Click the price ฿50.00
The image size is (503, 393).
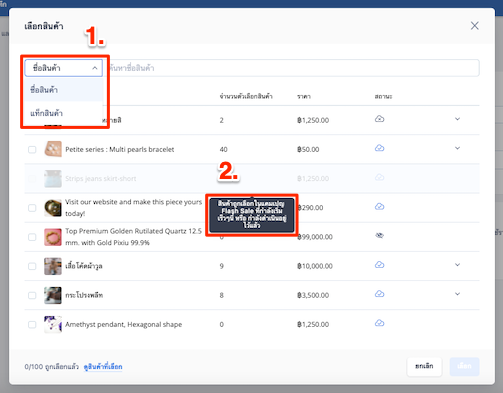coord(308,149)
